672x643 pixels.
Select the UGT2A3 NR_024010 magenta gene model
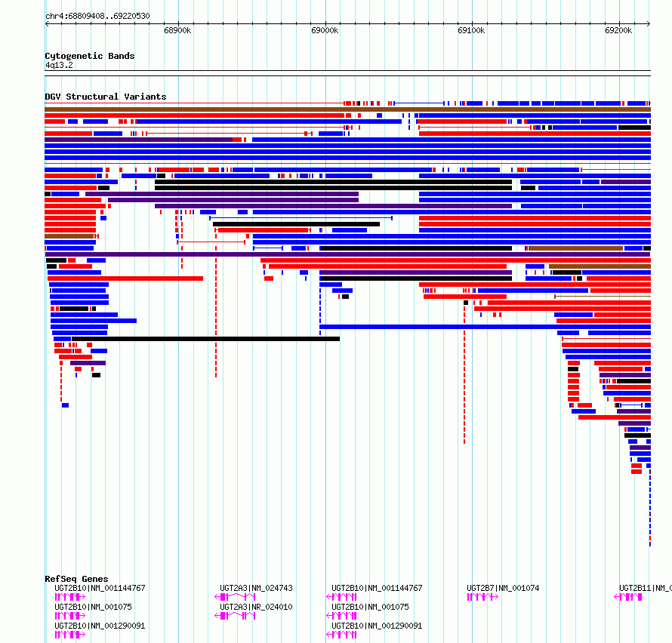click(x=235, y=616)
